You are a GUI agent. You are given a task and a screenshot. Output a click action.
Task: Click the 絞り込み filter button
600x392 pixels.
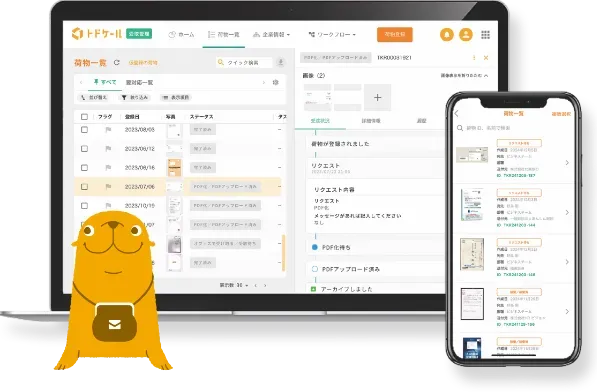[x=134, y=98]
